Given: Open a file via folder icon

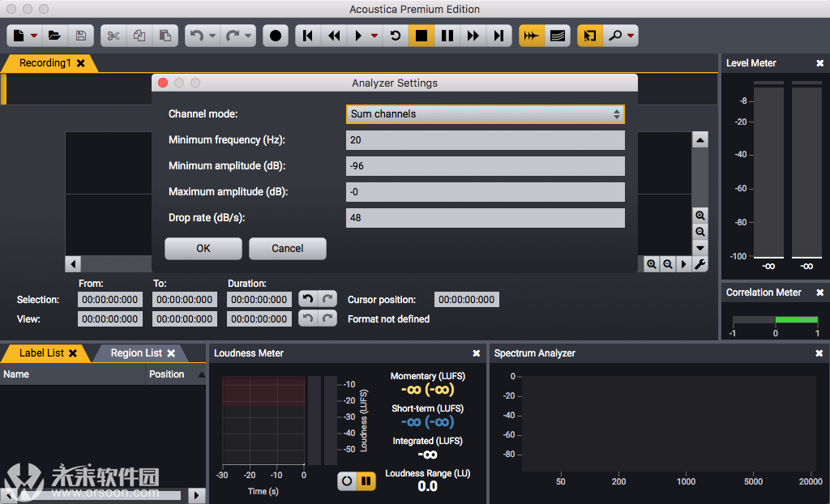Looking at the screenshot, I should coord(54,36).
